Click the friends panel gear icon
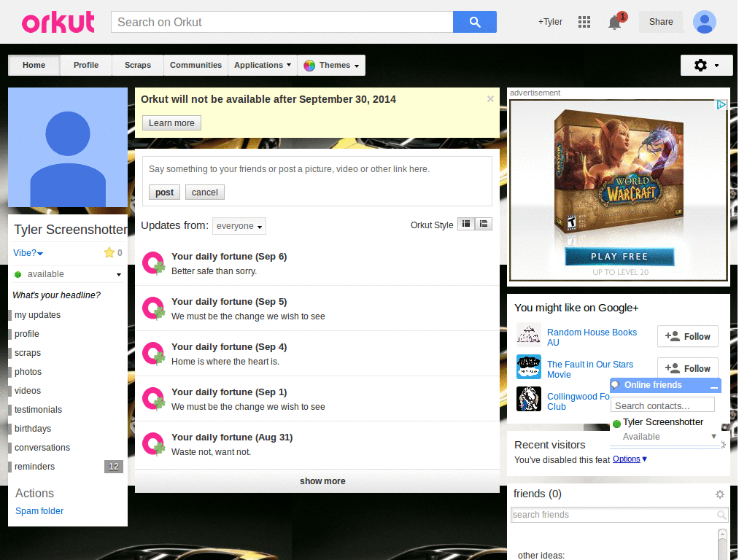 point(720,494)
